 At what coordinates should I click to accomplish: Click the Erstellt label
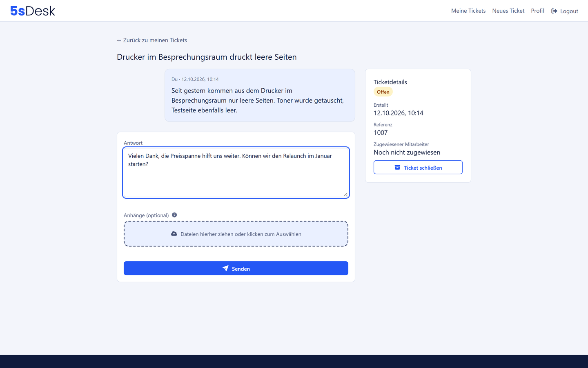[x=381, y=105]
